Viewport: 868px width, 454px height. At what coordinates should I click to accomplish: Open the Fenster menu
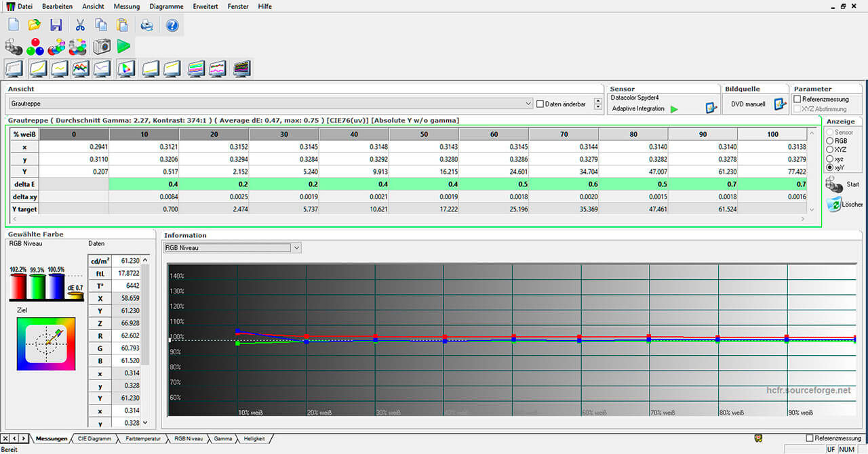click(x=238, y=6)
